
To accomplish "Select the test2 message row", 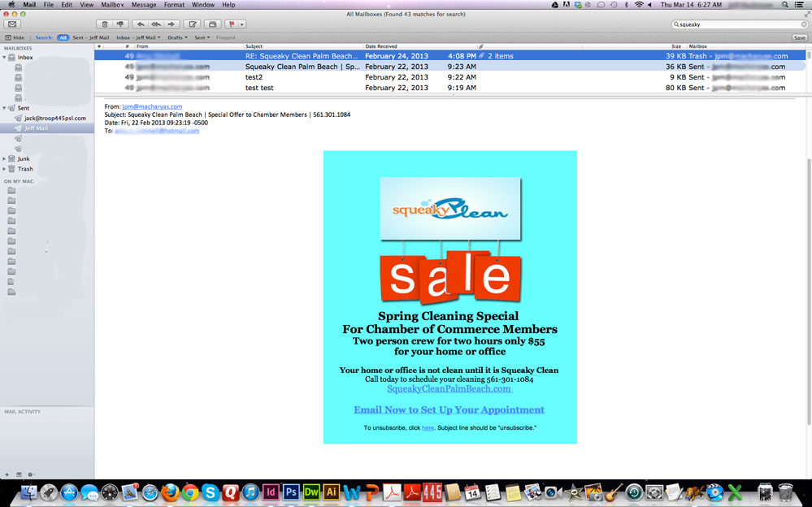I will click(x=450, y=77).
